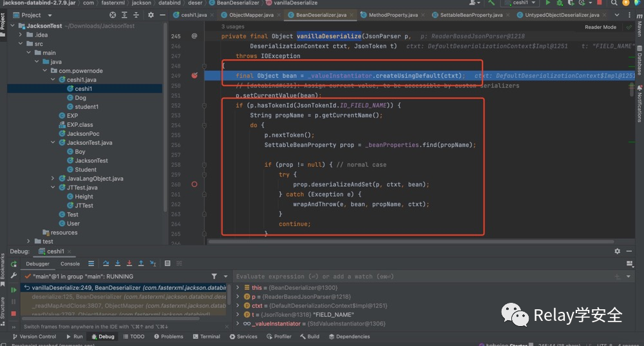Toggle Reader Mode in the editor

[600, 27]
